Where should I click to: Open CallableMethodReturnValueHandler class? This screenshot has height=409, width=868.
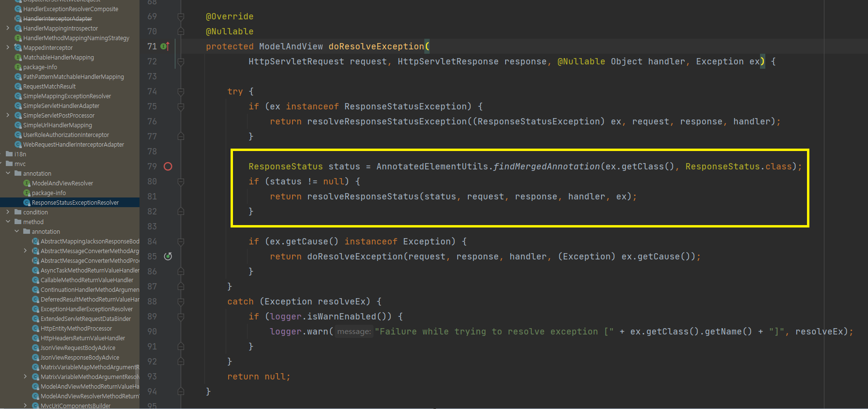(x=87, y=280)
